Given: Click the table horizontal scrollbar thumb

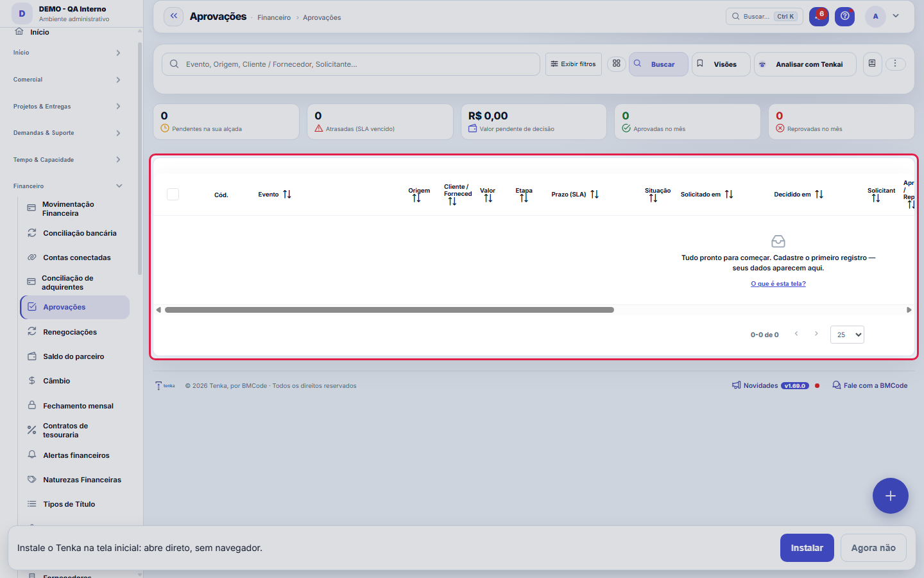Looking at the screenshot, I should pos(389,310).
